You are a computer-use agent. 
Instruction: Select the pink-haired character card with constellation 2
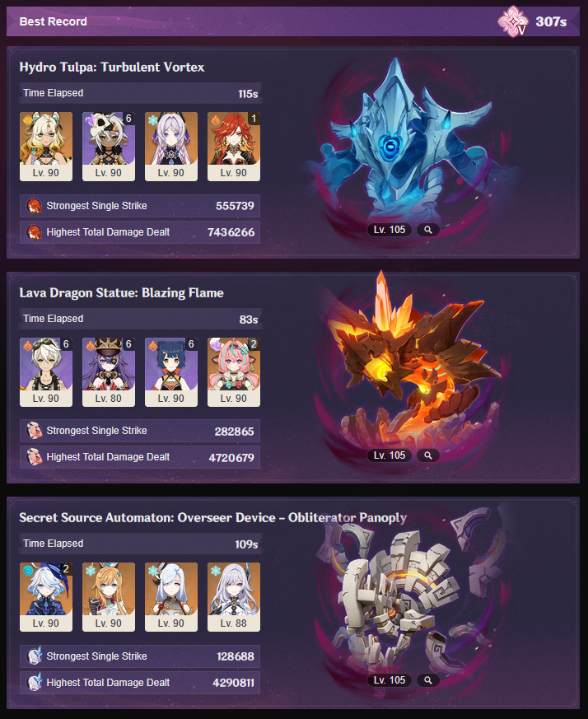point(233,372)
